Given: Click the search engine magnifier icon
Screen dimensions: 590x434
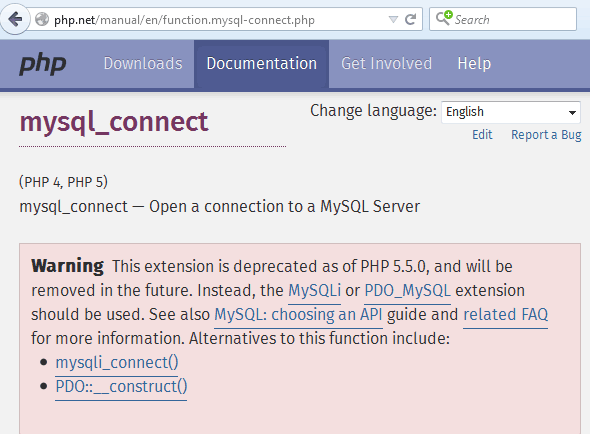Looking at the screenshot, I should click(x=444, y=18).
